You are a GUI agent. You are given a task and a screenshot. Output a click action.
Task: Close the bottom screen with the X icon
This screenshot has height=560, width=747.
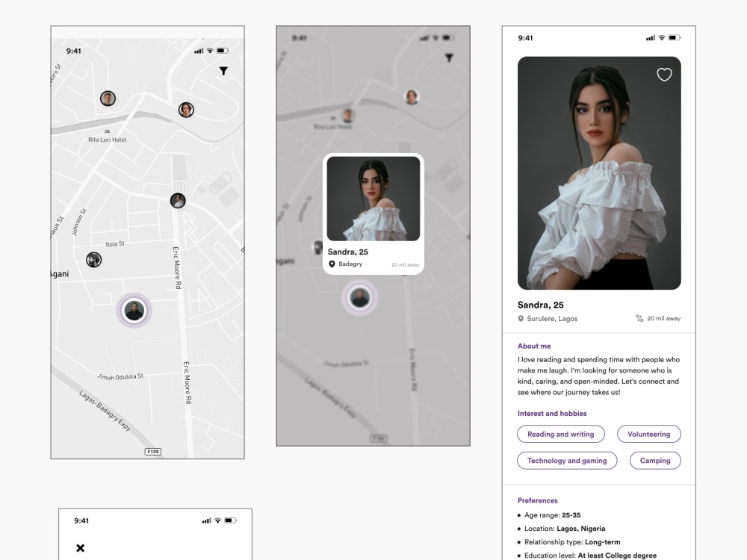coord(81,548)
